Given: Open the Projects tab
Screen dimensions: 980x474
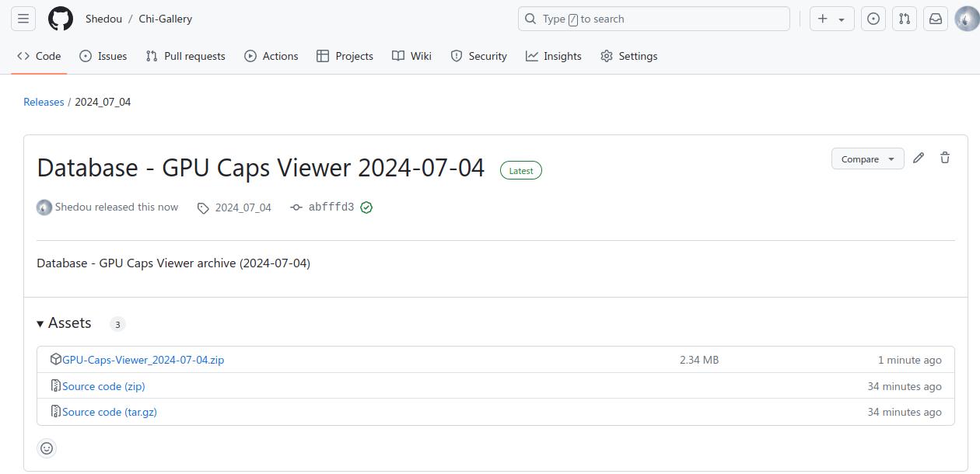Looking at the screenshot, I should pyautogui.click(x=345, y=56).
